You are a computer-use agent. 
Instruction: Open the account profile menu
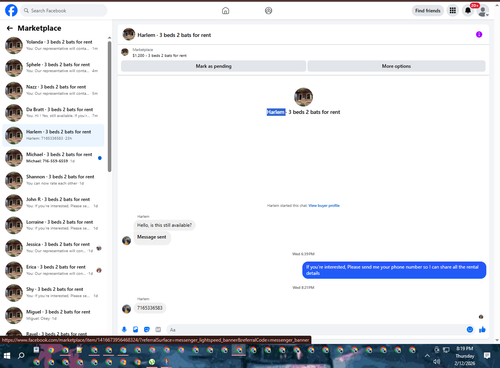(x=483, y=11)
